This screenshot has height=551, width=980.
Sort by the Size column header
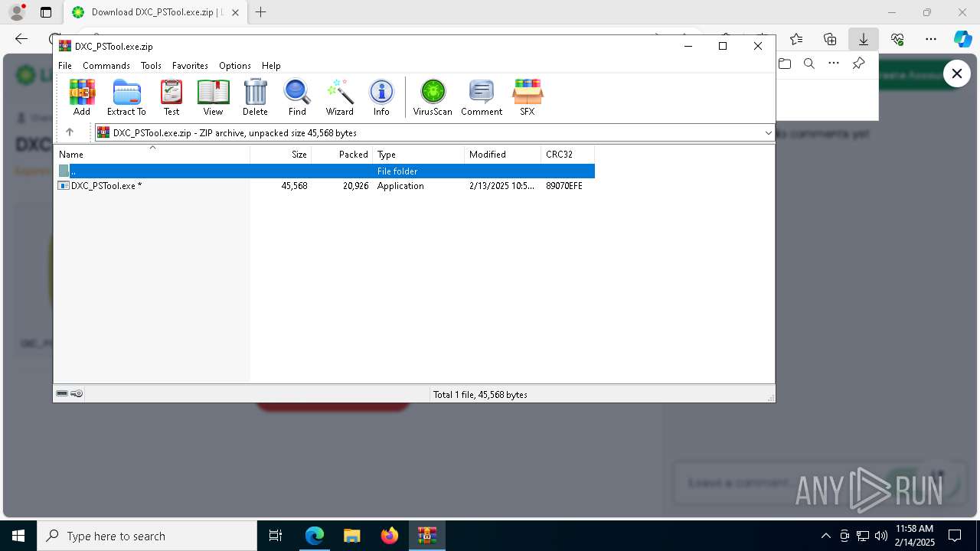coord(281,155)
